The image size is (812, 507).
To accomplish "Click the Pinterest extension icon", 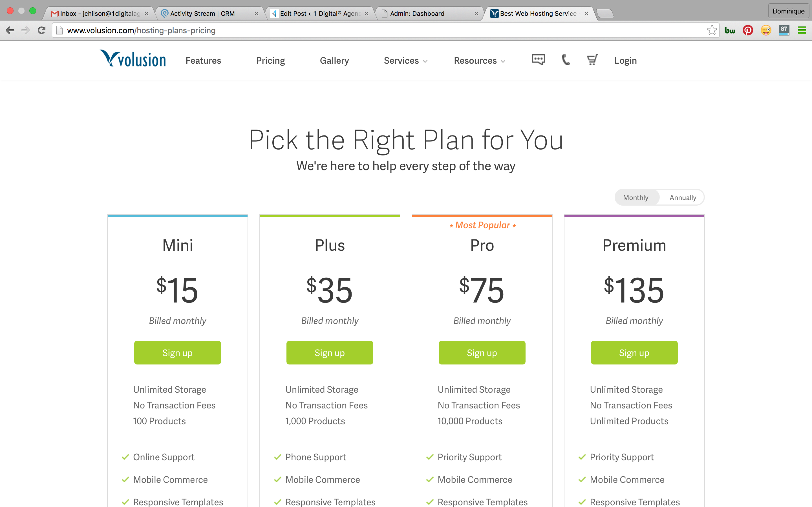I will (x=748, y=30).
